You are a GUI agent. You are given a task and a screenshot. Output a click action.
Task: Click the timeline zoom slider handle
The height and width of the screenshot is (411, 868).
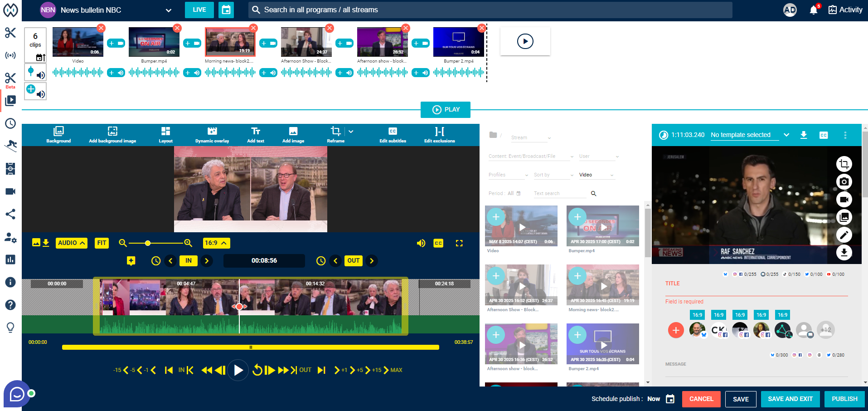click(148, 243)
